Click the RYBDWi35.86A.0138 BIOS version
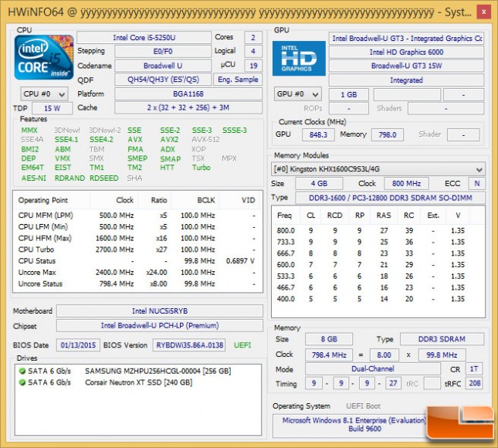The width and height of the screenshot is (498, 448). point(189,345)
